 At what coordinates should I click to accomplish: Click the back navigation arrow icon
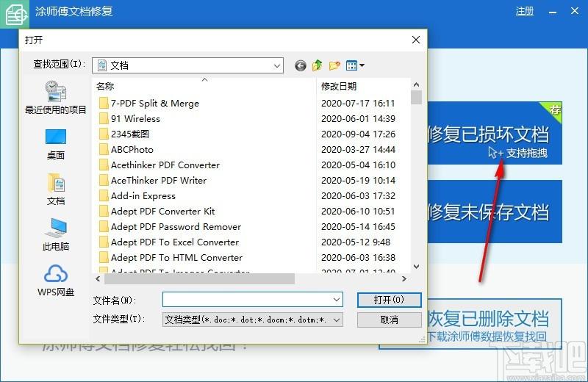click(301, 65)
